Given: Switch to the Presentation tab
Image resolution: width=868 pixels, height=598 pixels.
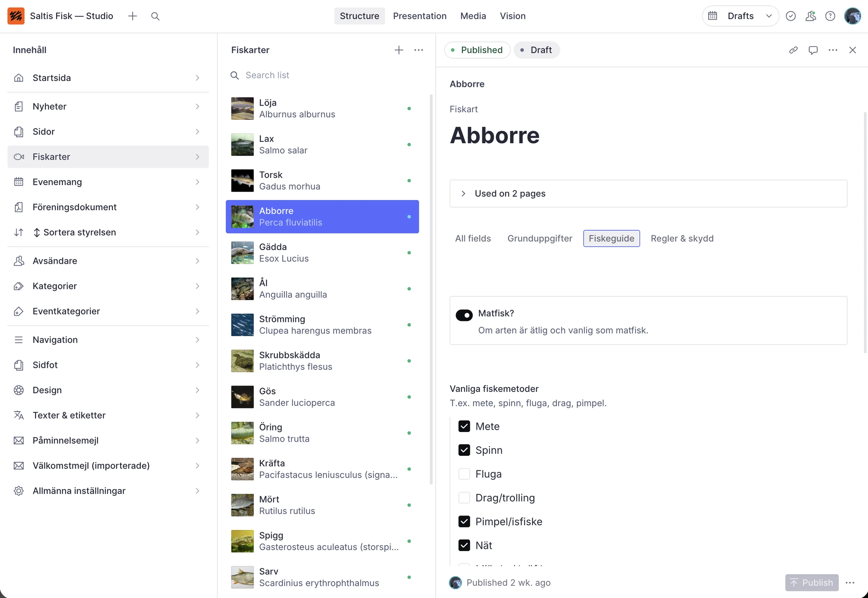Looking at the screenshot, I should (x=420, y=16).
